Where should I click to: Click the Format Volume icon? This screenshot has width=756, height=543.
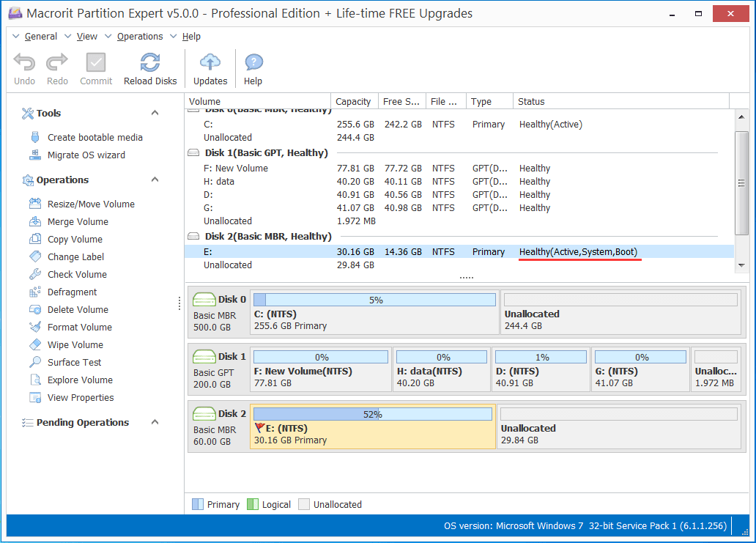(x=34, y=327)
